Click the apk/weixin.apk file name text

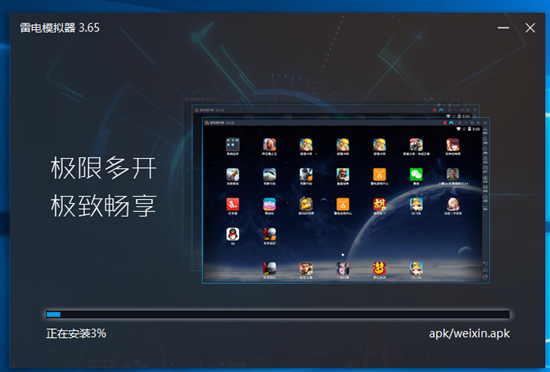pyautogui.click(x=469, y=333)
